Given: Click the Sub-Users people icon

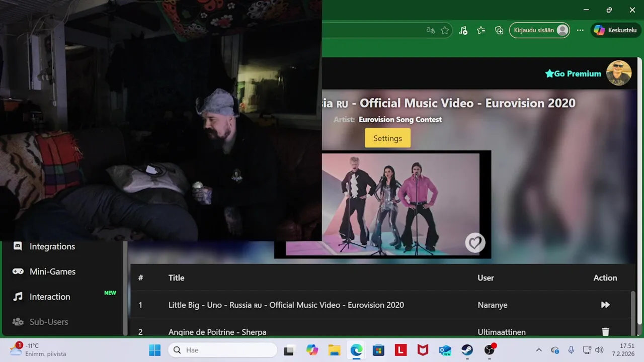Looking at the screenshot, I should click(18, 322).
